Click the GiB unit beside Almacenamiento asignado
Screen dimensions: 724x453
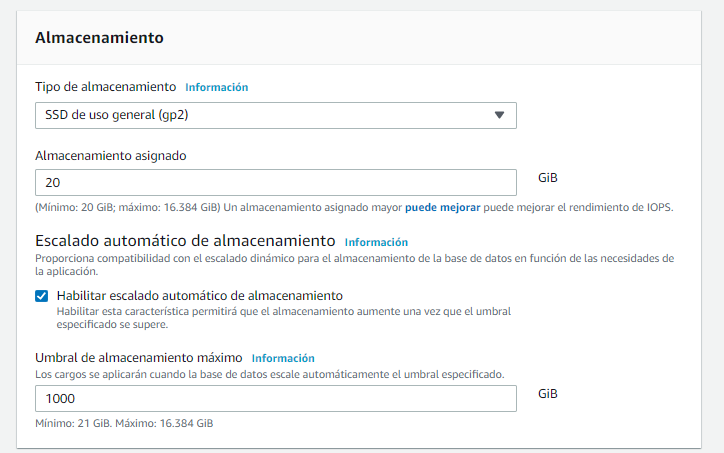click(x=548, y=178)
